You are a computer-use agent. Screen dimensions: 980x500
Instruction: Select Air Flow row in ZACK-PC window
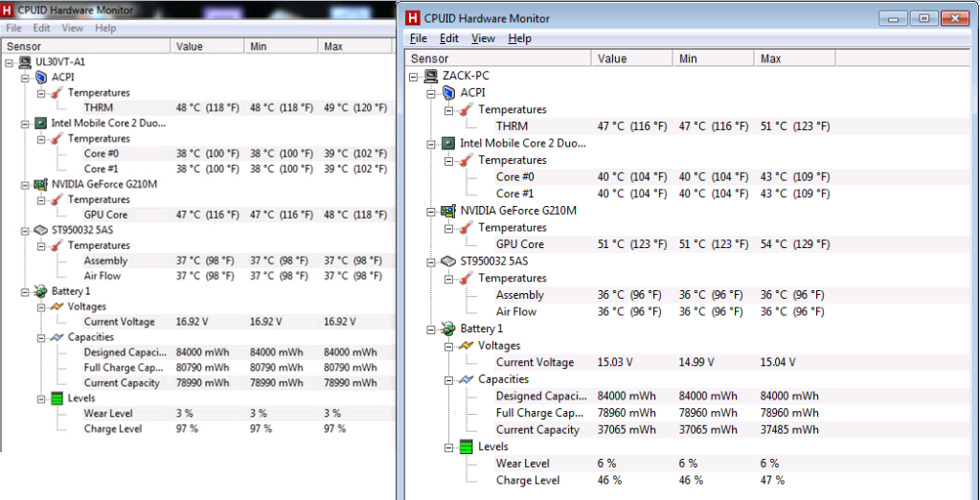(x=663, y=312)
